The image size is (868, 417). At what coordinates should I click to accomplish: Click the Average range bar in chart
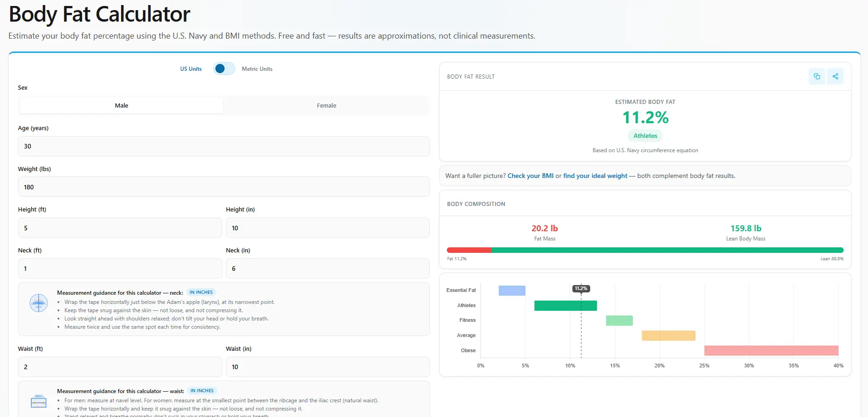(668, 335)
